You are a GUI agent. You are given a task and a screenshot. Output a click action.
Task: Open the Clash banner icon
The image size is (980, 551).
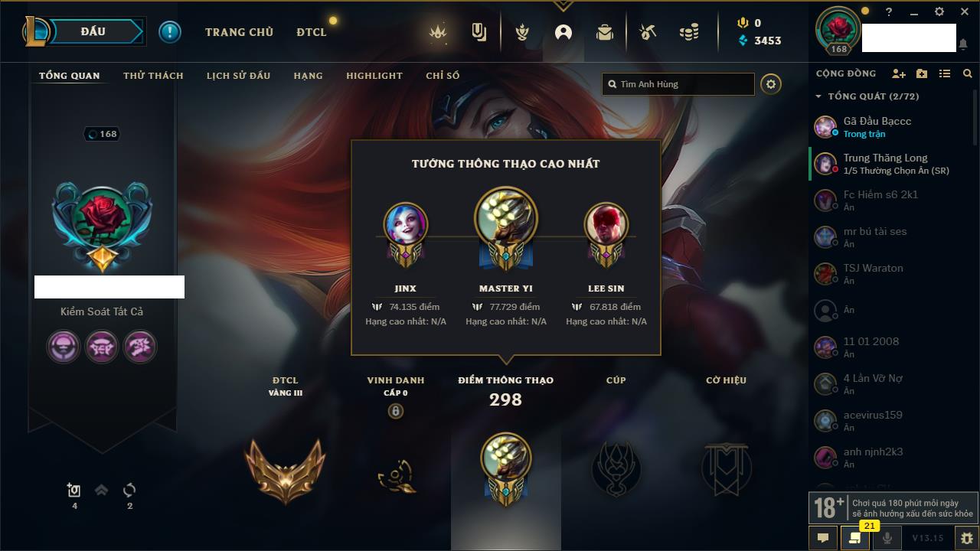coord(479,32)
